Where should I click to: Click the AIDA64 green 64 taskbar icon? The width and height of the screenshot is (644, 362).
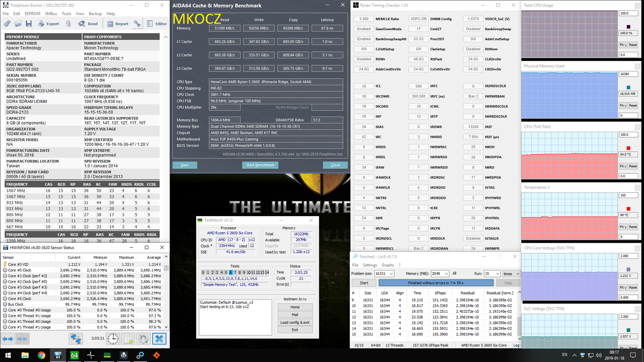74,355
